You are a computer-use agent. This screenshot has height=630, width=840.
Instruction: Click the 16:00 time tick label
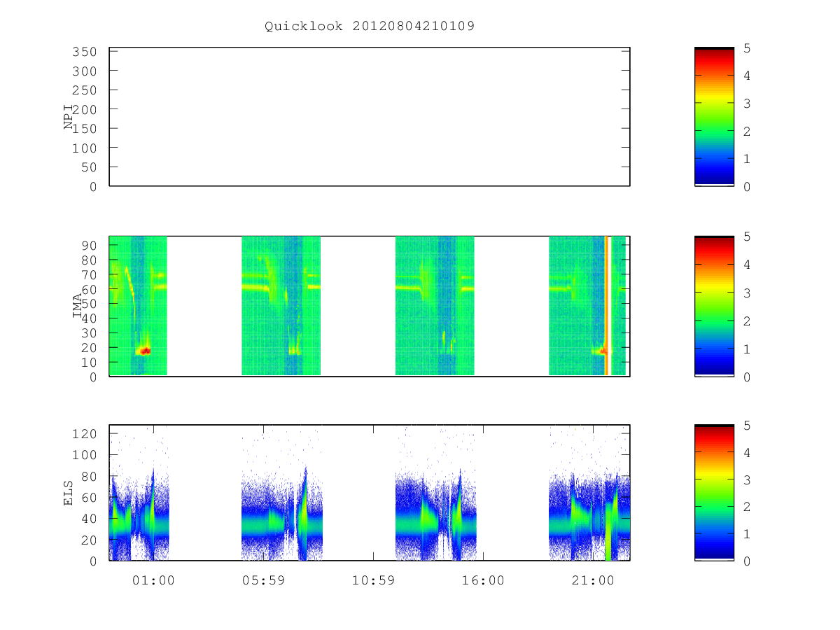[x=483, y=580]
